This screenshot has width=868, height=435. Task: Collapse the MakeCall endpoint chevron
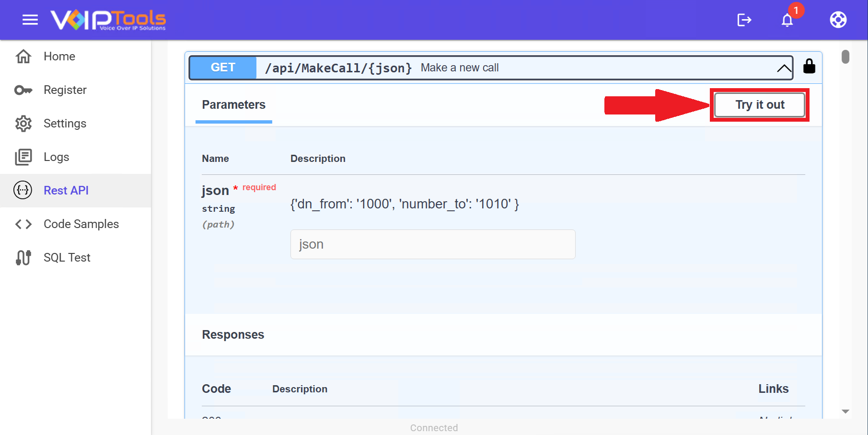784,68
